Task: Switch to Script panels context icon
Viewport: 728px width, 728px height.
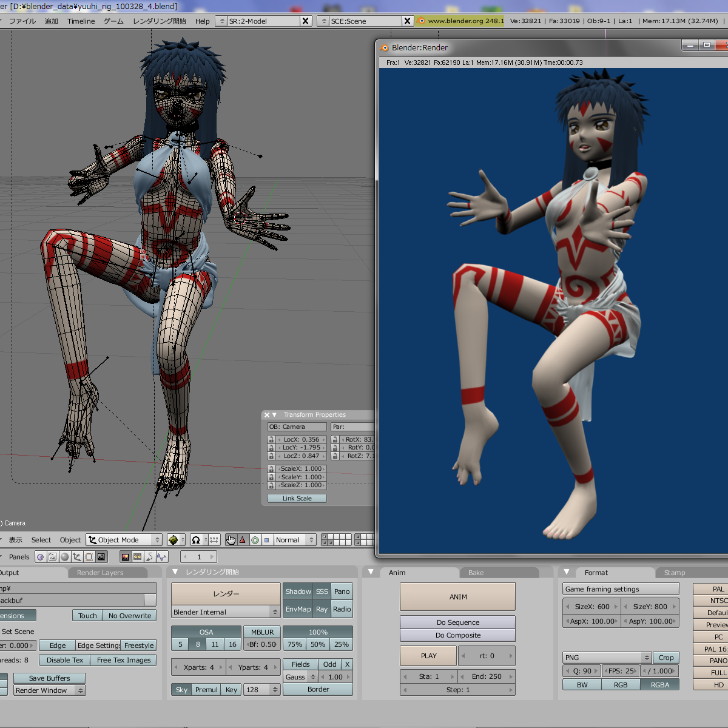Action: (x=53, y=557)
